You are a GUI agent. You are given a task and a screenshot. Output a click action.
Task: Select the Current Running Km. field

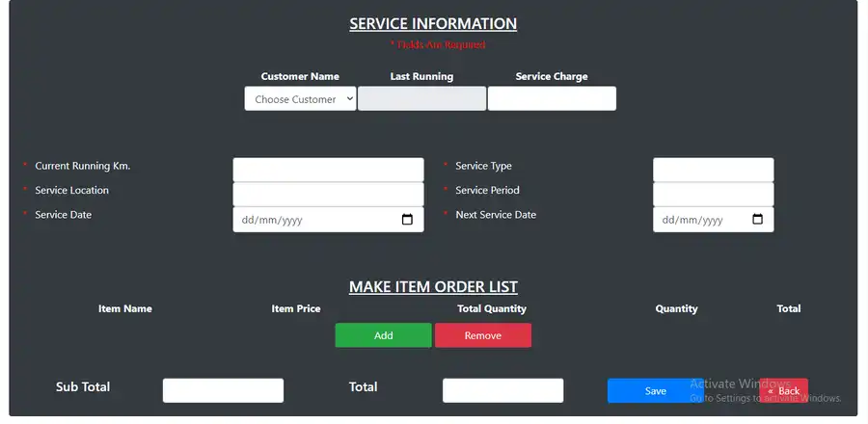click(328, 170)
